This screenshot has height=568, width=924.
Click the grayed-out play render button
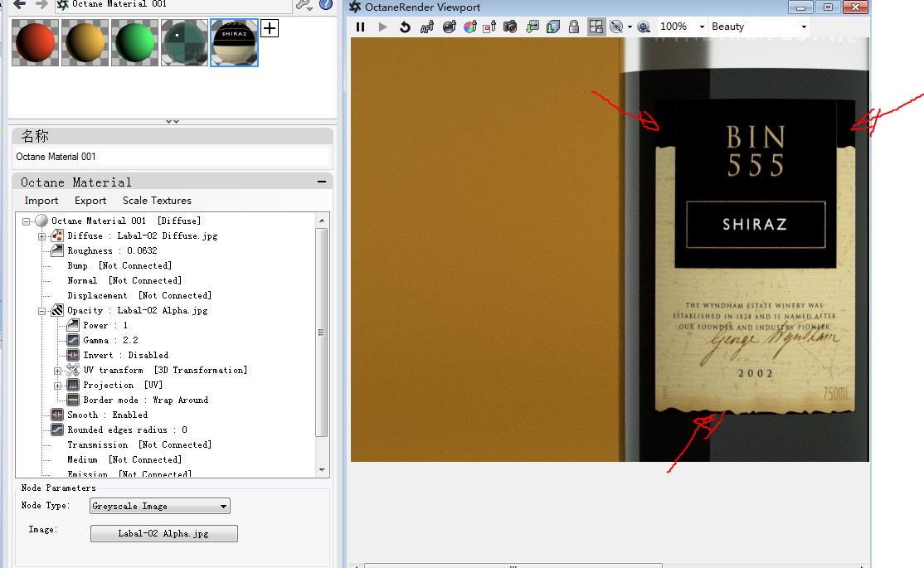coord(382,27)
